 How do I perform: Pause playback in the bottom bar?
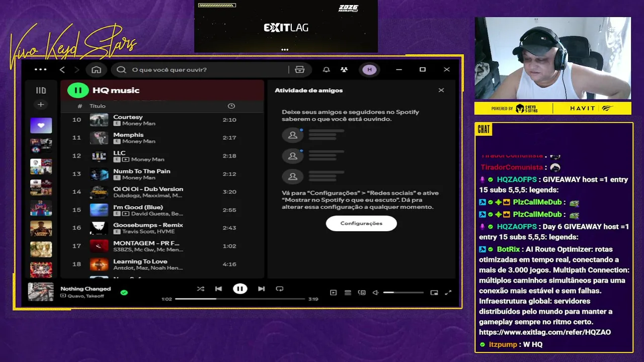pos(240,289)
